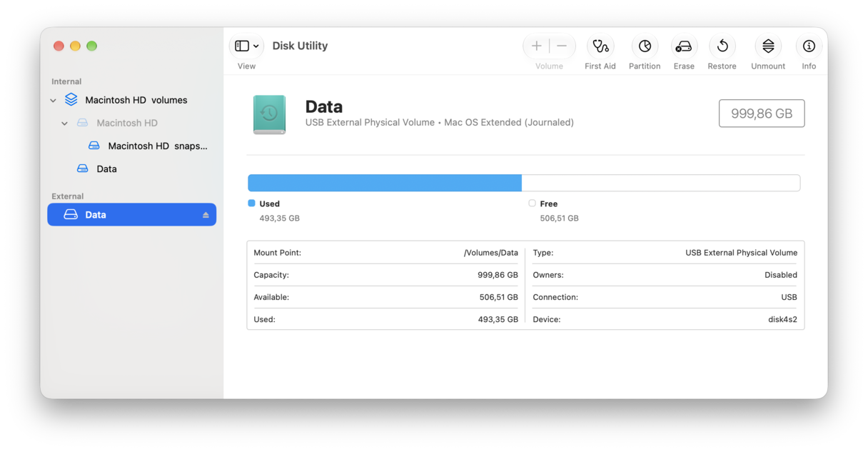Click the Used value in info table
Image resolution: width=868 pixels, height=452 pixels.
tap(498, 319)
